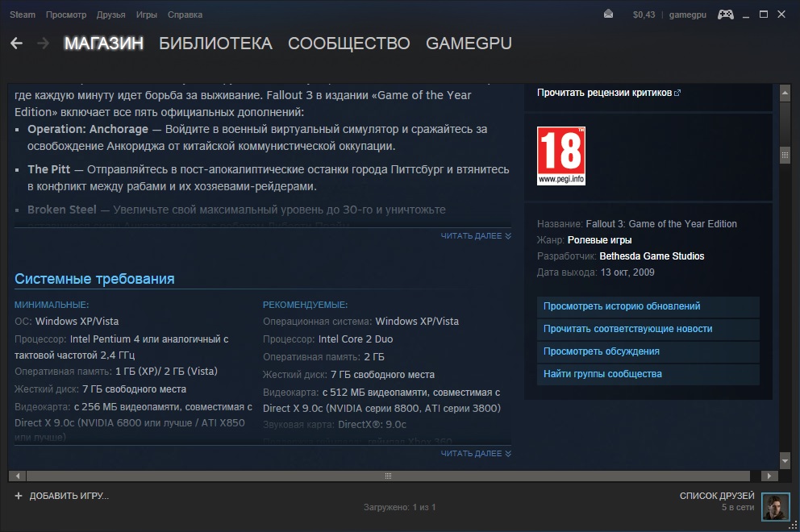Open the Справка menu
The image size is (800, 532).
pos(185,15)
